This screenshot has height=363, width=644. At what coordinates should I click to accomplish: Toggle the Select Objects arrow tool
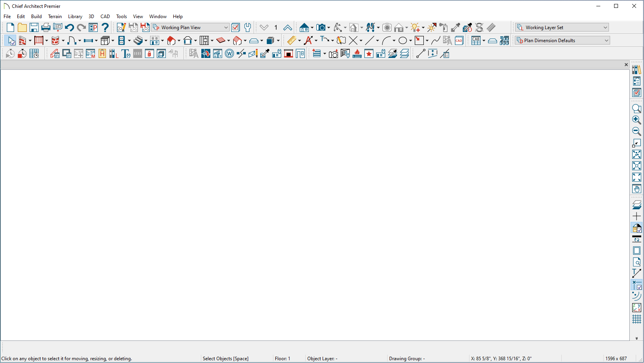[x=11, y=41]
